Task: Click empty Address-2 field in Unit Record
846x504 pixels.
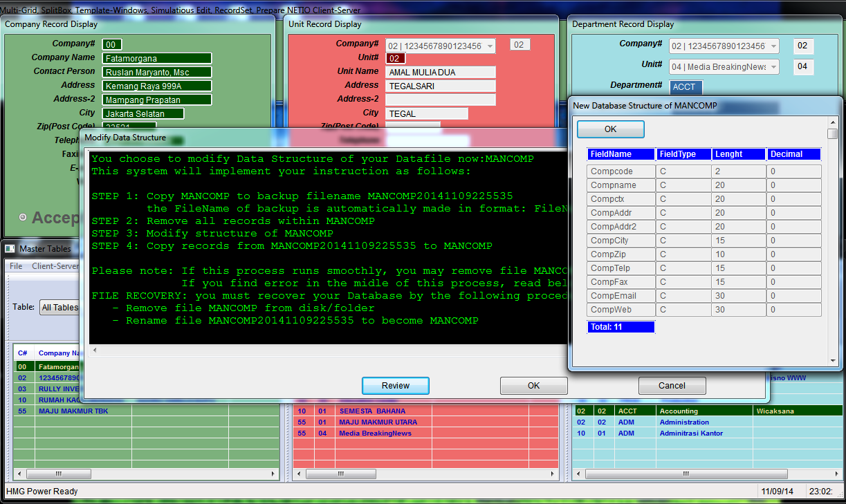Action: (441, 100)
